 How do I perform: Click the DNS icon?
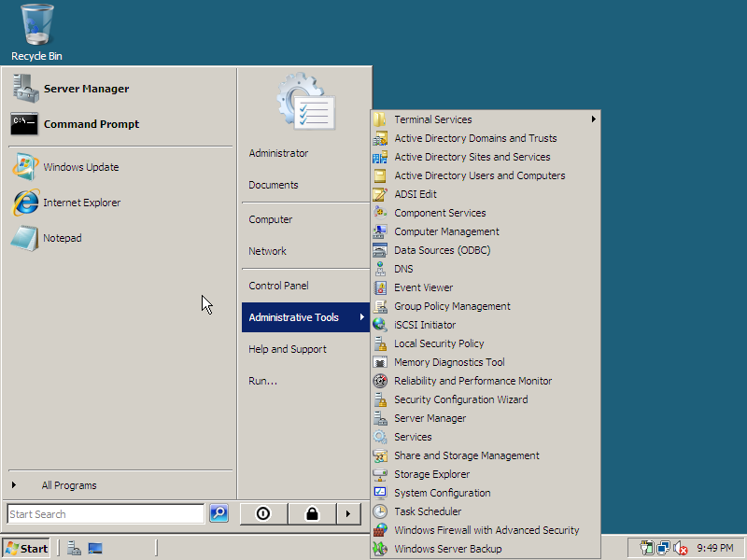pos(380,269)
